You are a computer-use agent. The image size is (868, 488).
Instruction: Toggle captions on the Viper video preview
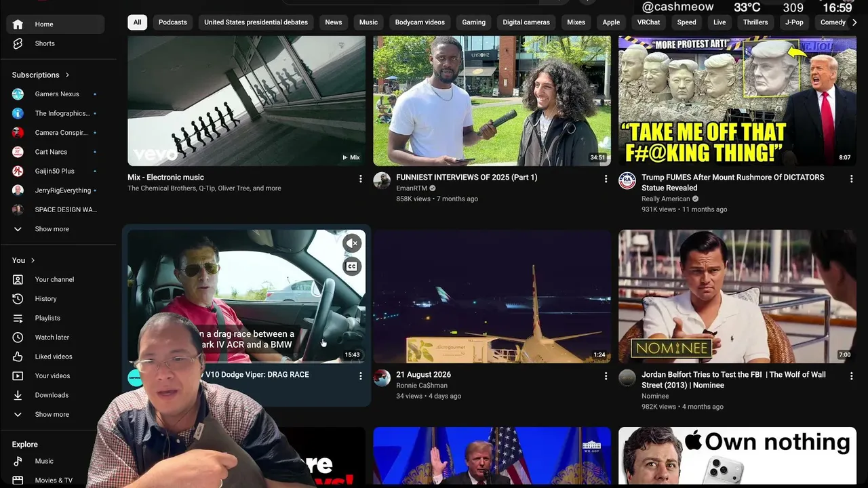352,266
